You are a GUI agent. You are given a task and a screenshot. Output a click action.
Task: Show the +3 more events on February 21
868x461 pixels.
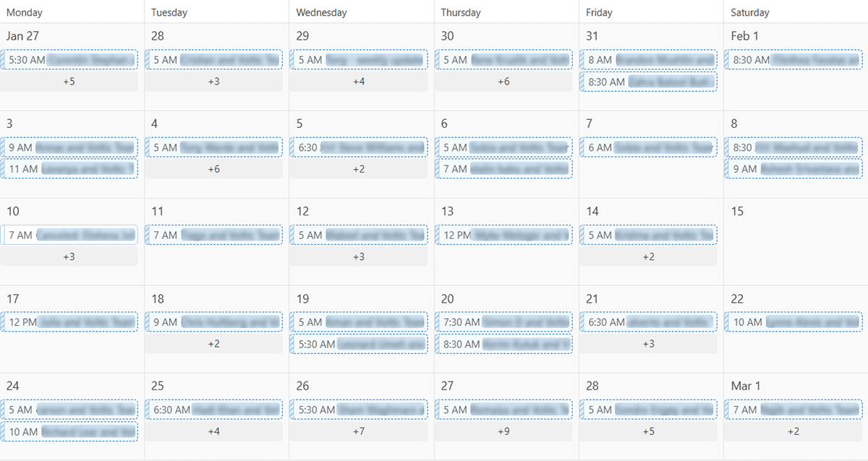pos(648,344)
